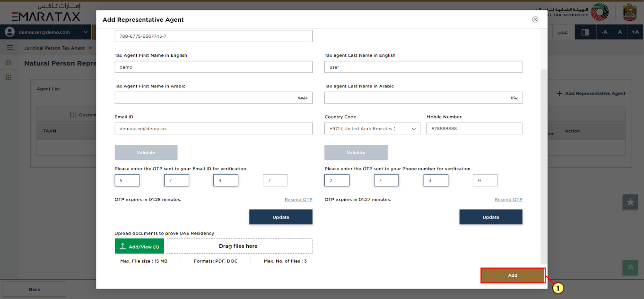Image resolution: width=644 pixels, height=299 pixels.
Task: Open the grid apps icon in sidebar
Action: [x=8, y=77]
